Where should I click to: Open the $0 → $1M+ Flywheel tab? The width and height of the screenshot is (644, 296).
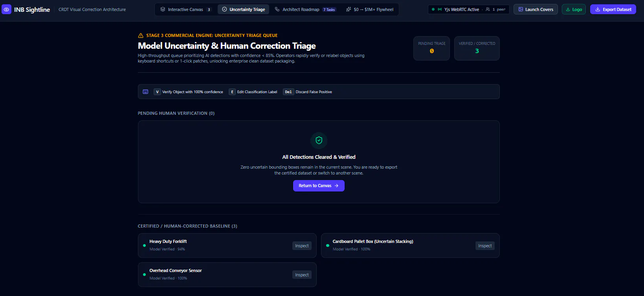point(369,9)
